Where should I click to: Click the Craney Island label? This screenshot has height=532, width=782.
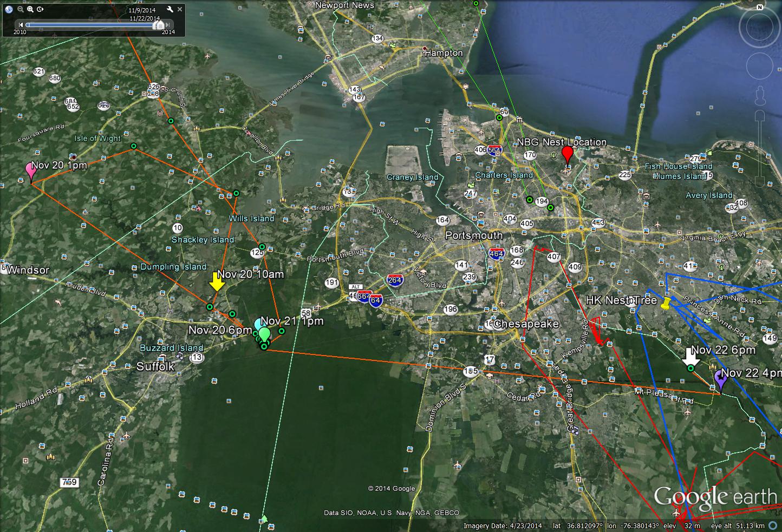pos(413,177)
